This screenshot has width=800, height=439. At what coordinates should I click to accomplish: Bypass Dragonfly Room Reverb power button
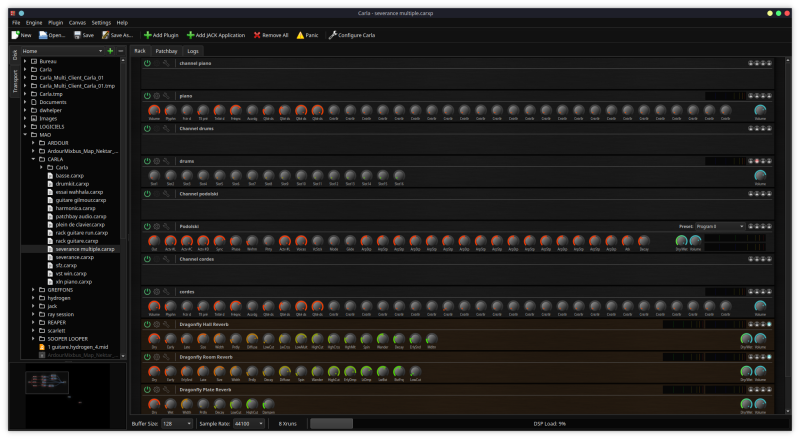tap(147, 357)
